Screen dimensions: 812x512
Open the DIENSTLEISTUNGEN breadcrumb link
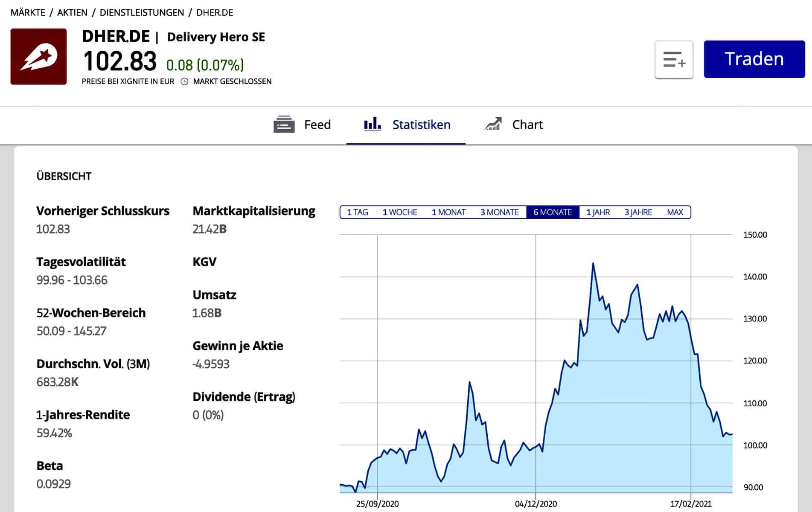(x=142, y=13)
